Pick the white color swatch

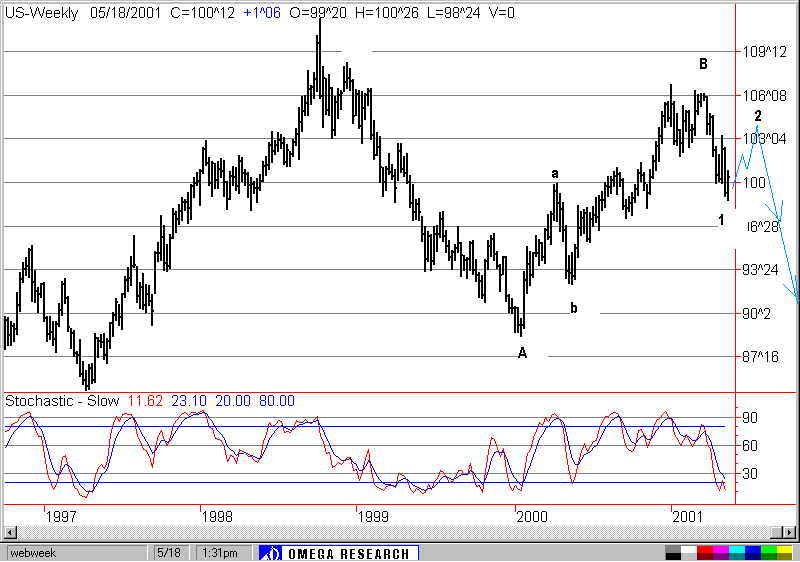point(689,549)
